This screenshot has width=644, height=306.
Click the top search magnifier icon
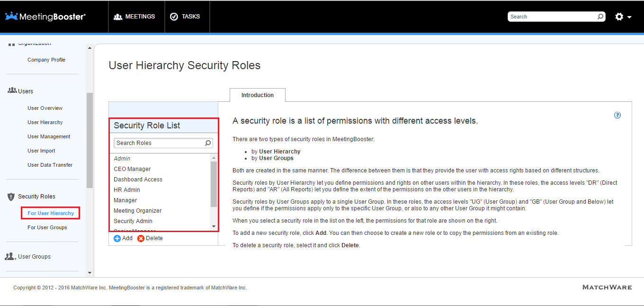point(600,17)
